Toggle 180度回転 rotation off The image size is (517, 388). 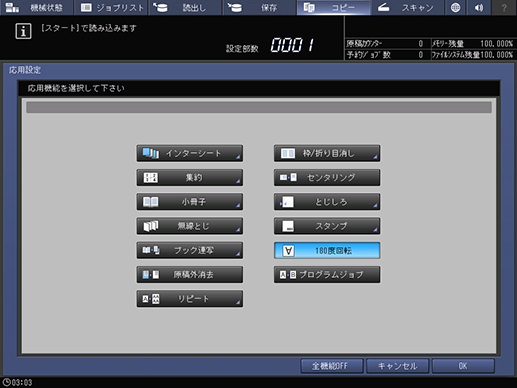327,250
